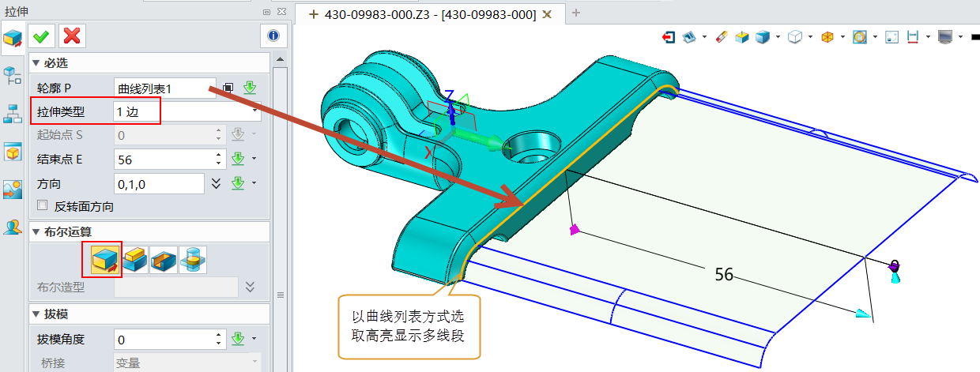Collapse the 拔模 section
Screen dimensions: 980x372
click(36, 314)
